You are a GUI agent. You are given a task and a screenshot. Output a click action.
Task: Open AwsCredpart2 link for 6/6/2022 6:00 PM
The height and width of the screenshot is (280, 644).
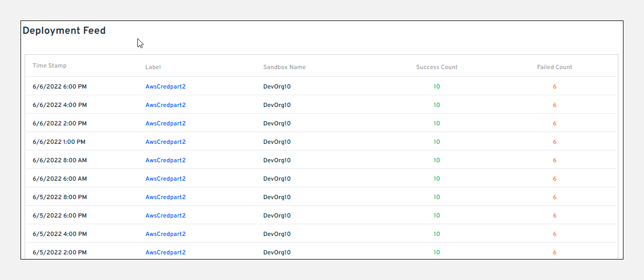click(166, 87)
